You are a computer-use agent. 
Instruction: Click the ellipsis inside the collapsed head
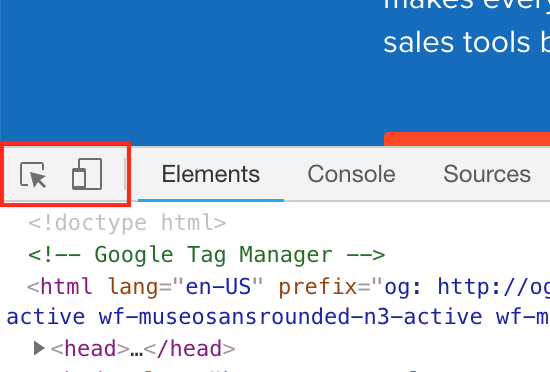tap(136, 352)
